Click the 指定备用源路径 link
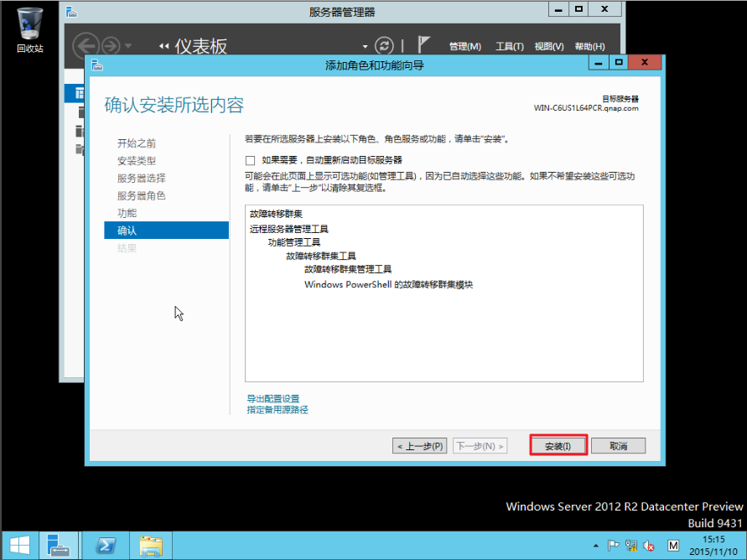This screenshot has width=747, height=560. tap(278, 410)
